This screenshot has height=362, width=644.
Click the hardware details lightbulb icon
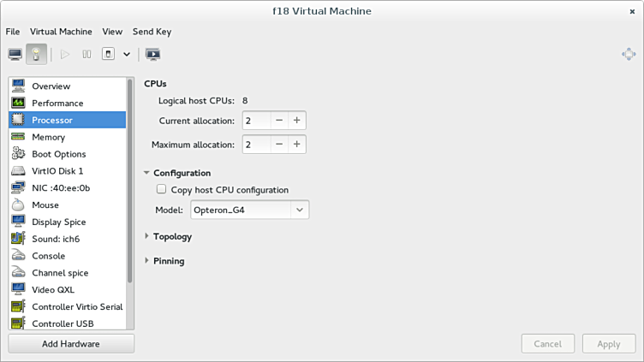(x=37, y=54)
